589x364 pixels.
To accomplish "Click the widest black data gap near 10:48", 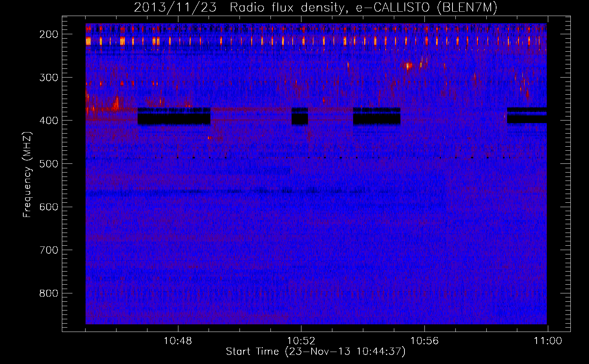I will click(x=174, y=116).
